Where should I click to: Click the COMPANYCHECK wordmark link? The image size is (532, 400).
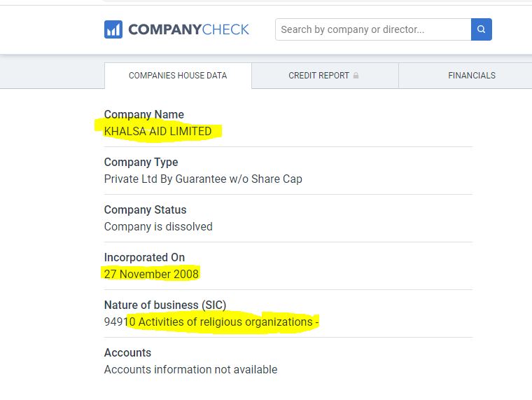tap(188, 29)
